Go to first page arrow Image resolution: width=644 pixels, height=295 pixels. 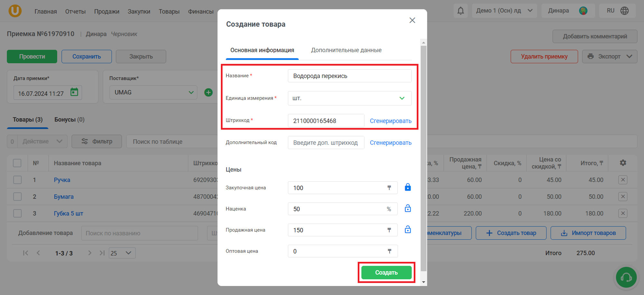click(25, 253)
